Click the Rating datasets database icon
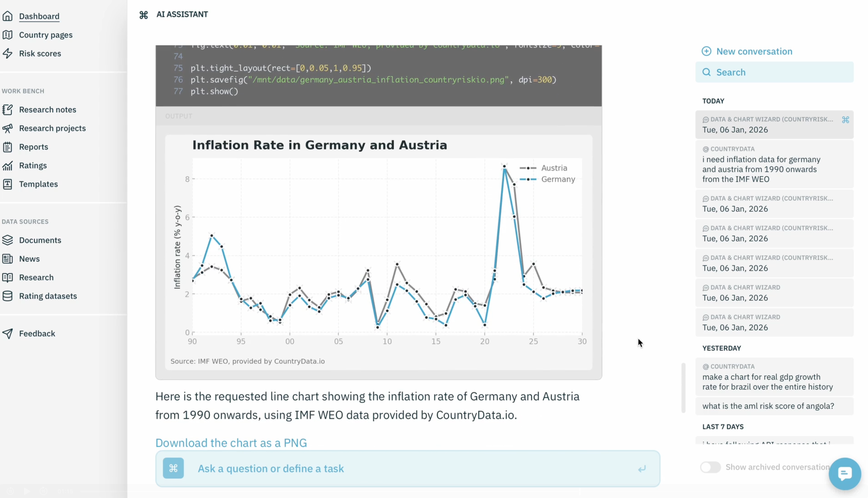Screen dimensions: 868x498 (x=7, y=296)
